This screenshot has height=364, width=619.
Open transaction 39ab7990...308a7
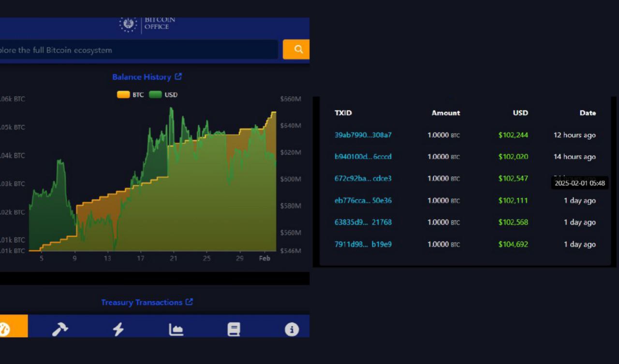pos(363,135)
